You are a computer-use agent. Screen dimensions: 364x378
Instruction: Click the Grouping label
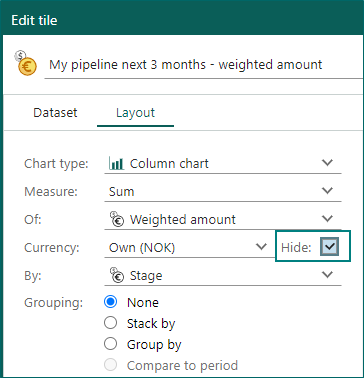point(53,303)
